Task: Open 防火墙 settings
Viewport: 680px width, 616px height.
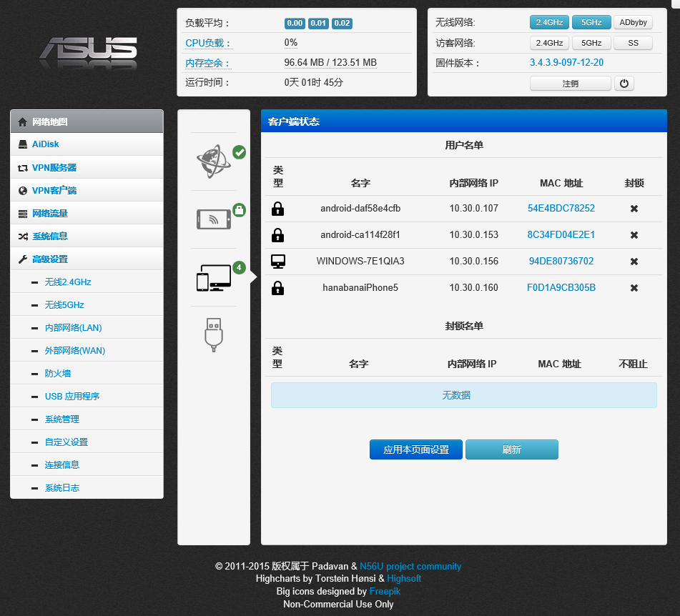Action: 87,373
